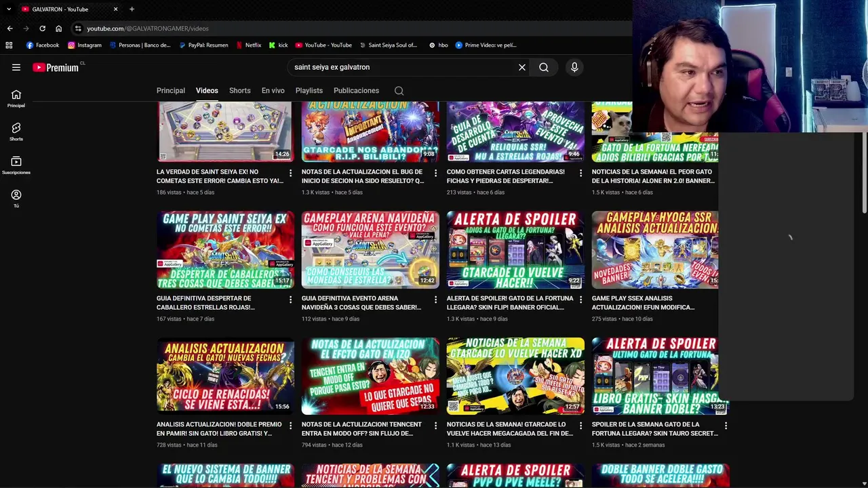Switch to the Shorts channel tab
The height and width of the screenshot is (488, 868).
click(x=239, y=91)
